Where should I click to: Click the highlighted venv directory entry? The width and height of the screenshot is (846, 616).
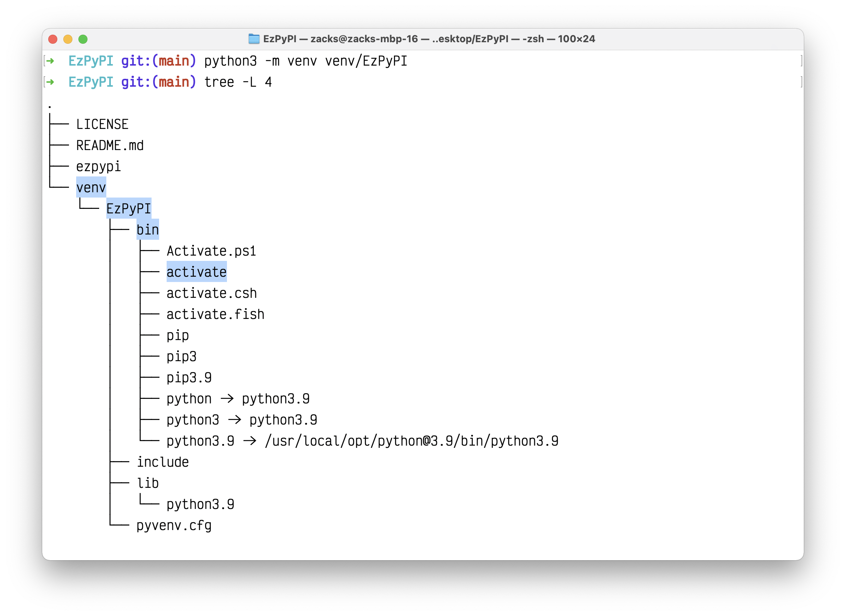coord(91,187)
